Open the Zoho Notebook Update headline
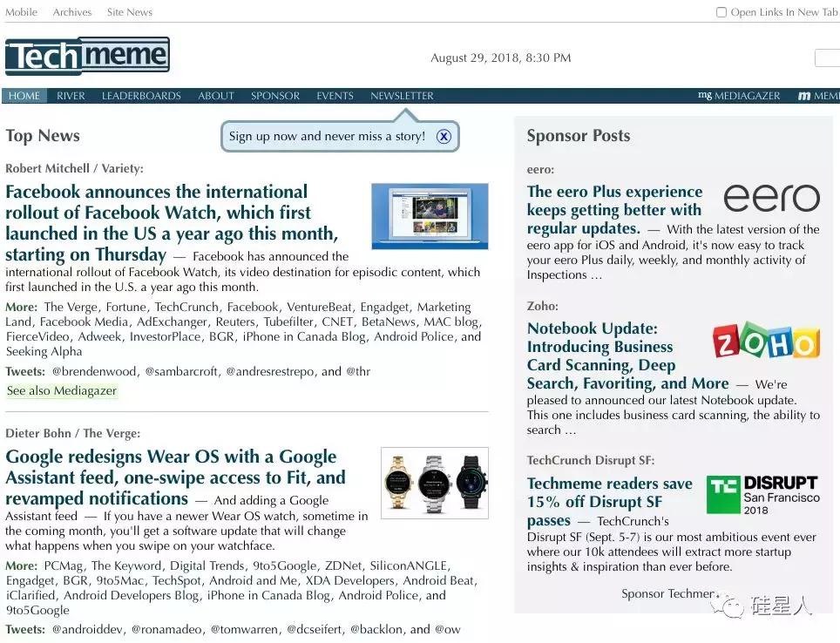Viewport: 840px width, 643px height. (628, 355)
